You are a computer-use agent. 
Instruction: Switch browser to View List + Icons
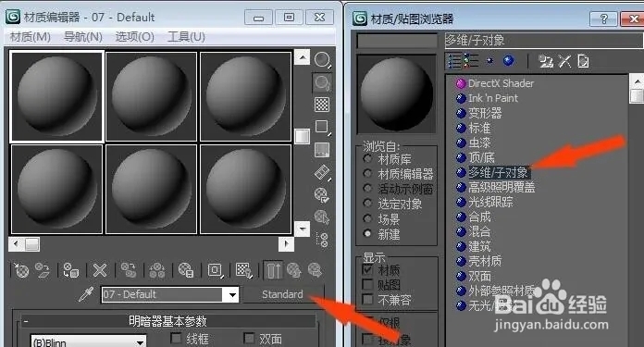pos(471,61)
